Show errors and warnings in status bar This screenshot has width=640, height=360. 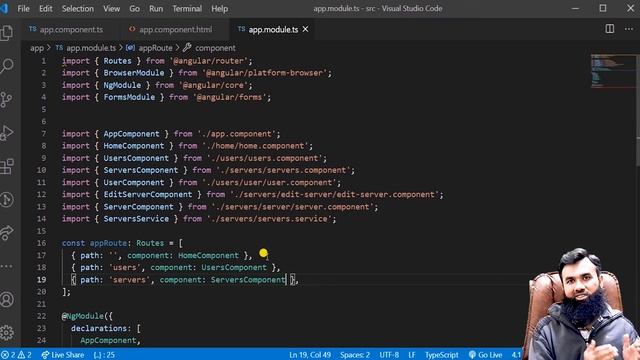(x=17, y=355)
